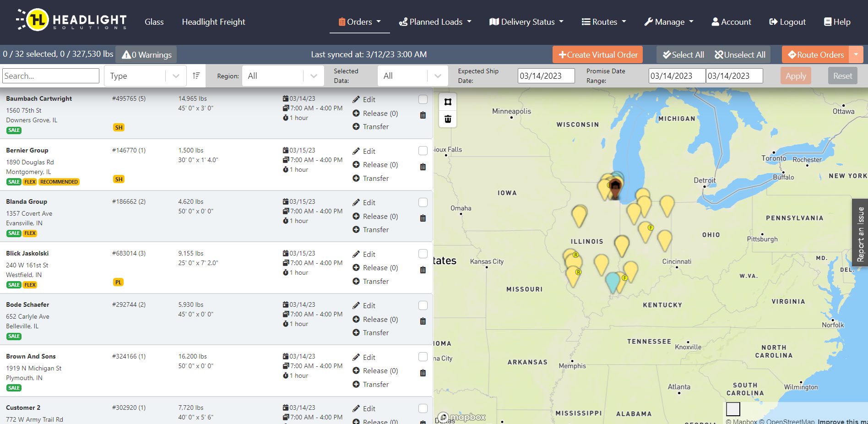Screen dimensions: 868x424
Task: Click Transfer plus icon for Blanda Group
Action: pyautogui.click(x=356, y=229)
